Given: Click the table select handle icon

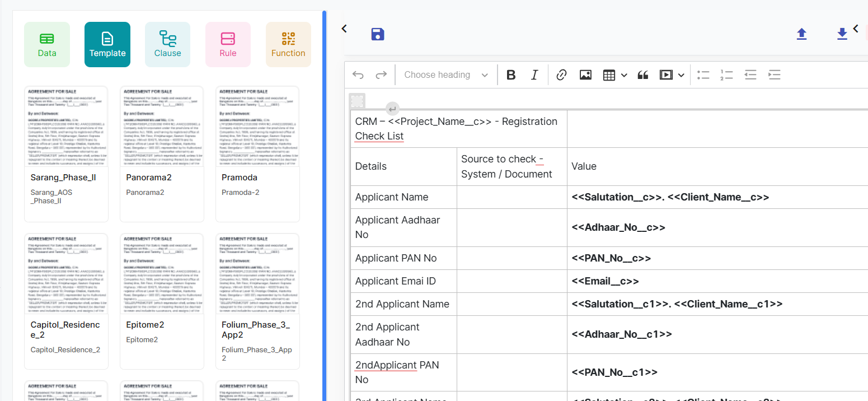Looking at the screenshot, I should 357,101.
